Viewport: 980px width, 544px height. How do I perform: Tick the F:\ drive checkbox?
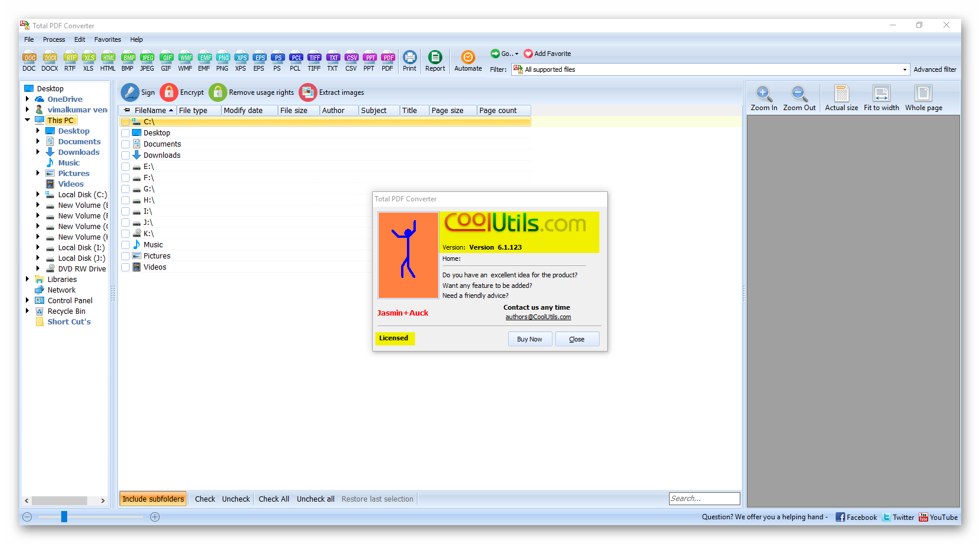[x=125, y=178]
